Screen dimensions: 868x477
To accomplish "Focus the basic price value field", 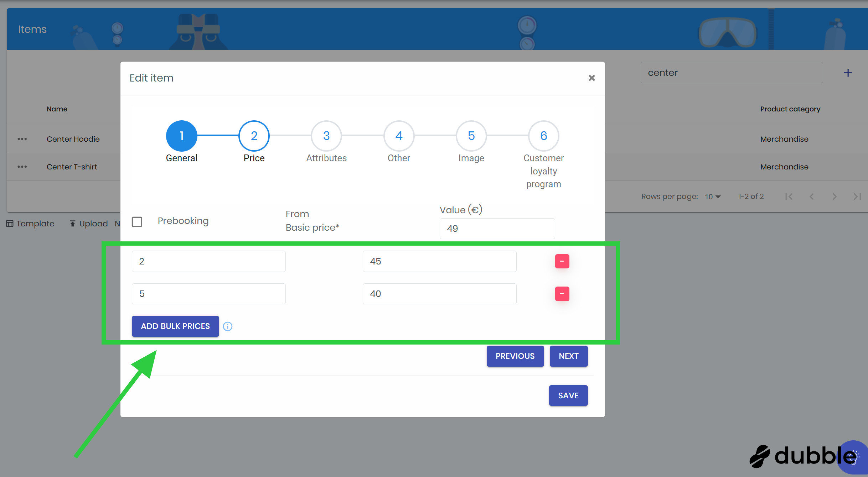I will (497, 229).
